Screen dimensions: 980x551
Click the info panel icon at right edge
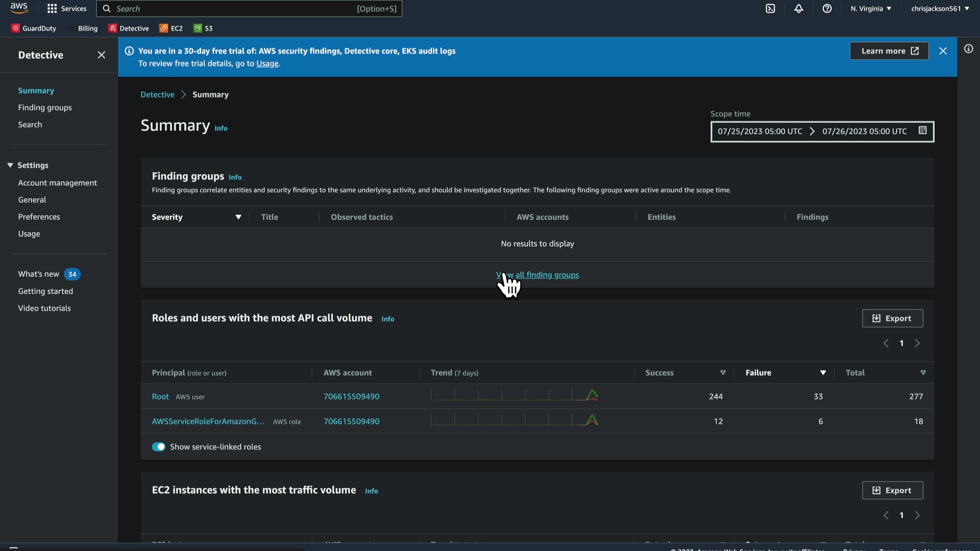(x=968, y=49)
